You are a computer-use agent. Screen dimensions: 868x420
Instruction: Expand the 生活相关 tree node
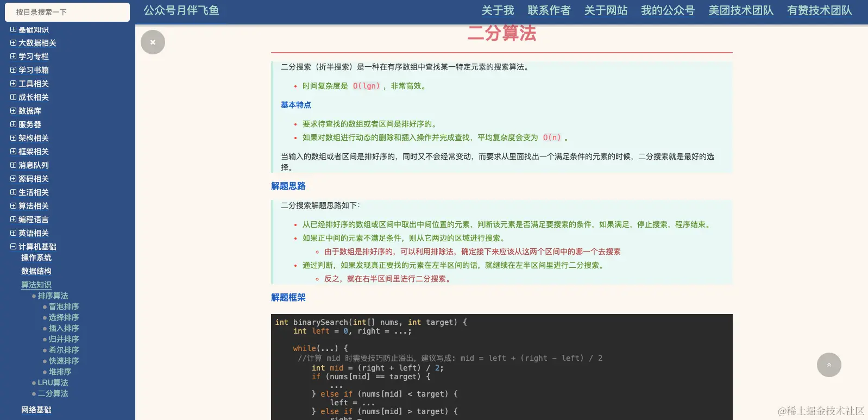pos(13,192)
